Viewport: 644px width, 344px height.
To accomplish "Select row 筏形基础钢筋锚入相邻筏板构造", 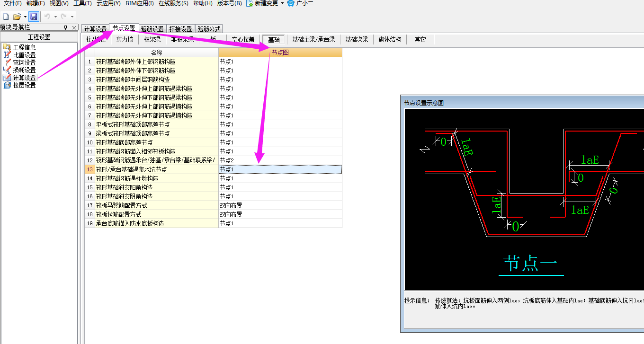I will (x=157, y=151).
